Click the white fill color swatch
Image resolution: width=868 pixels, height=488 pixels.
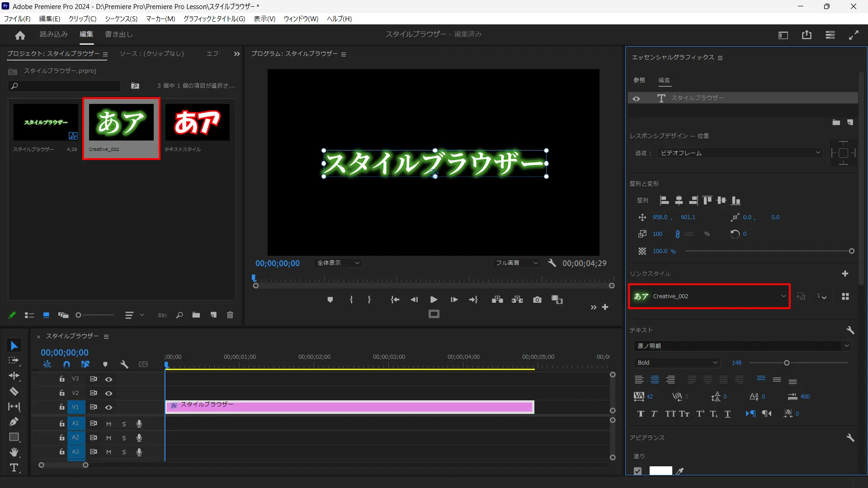click(x=660, y=471)
